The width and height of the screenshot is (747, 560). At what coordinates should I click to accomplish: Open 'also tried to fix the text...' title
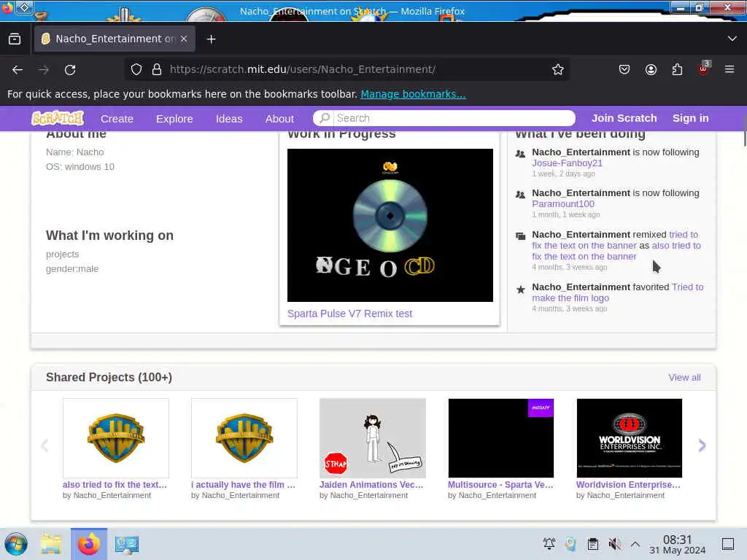tap(115, 484)
